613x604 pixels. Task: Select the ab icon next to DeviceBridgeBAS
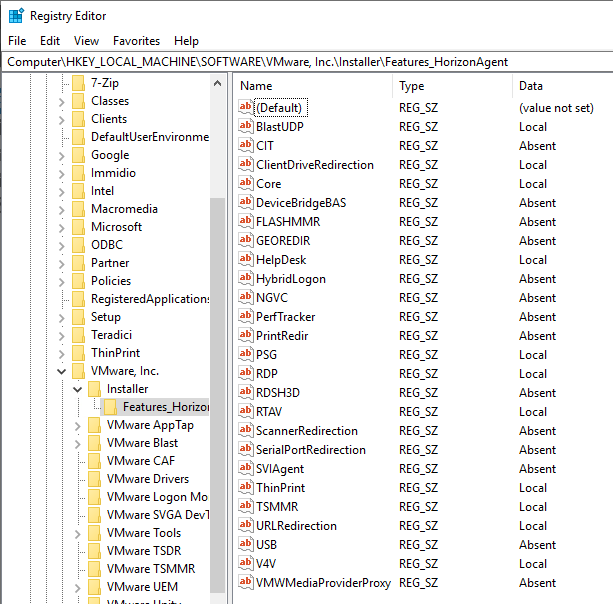click(246, 202)
